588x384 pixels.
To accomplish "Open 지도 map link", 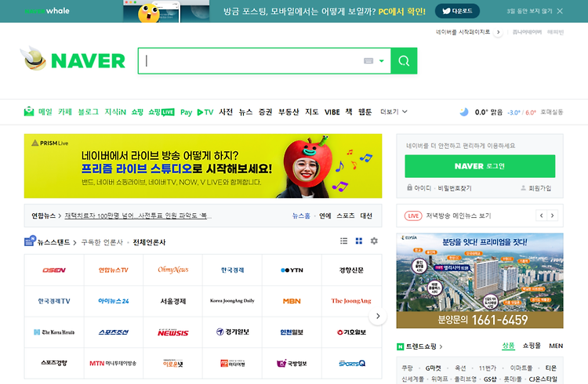I will tap(311, 112).
